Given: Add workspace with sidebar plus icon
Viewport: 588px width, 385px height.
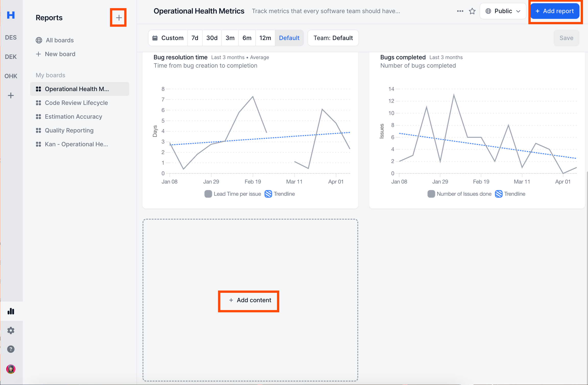Looking at the screenshot, I should coord(11,96).
